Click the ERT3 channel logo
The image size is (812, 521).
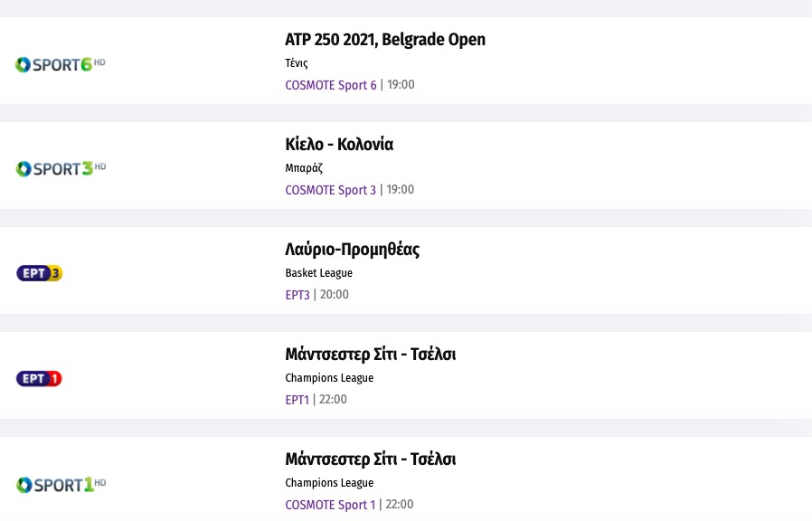tap(40, 273)
